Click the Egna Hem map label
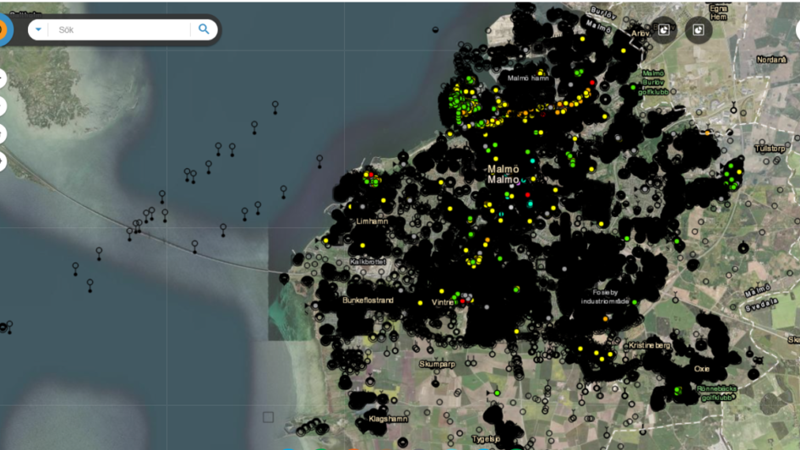Screen dimensions: 800x450 pyautogui.click(x=718, y=13)
